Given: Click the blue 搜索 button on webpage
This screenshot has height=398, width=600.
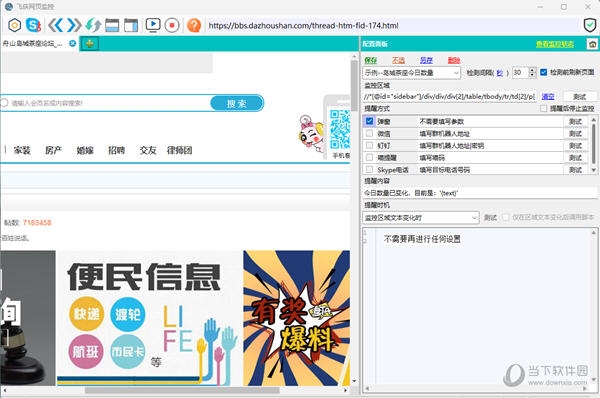Looking at the screenshot, I should (x=237, y=103).
